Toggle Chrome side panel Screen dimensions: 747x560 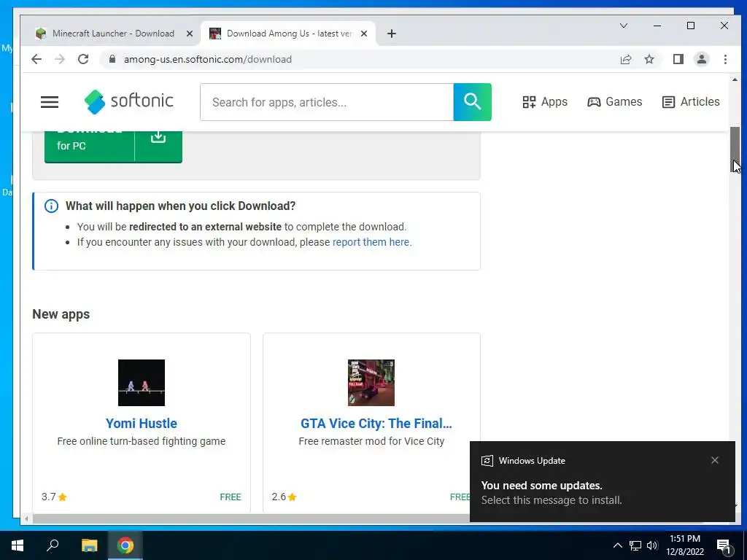click(x=678, y=59)
